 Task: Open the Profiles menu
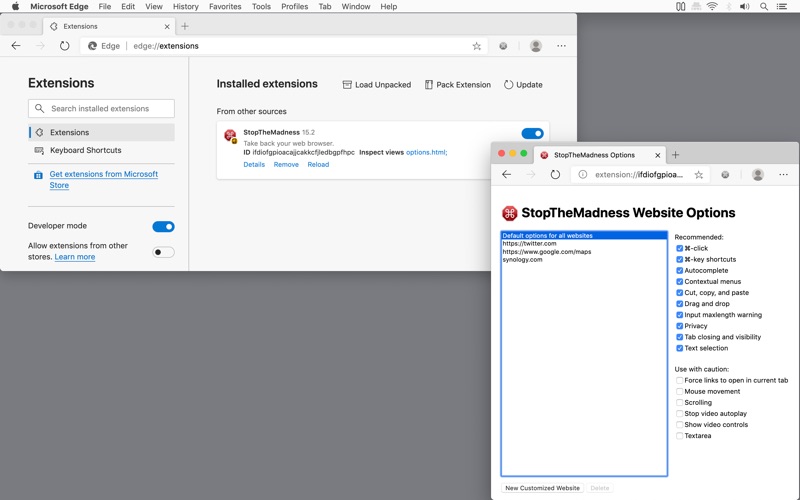[x=294, y=7]
